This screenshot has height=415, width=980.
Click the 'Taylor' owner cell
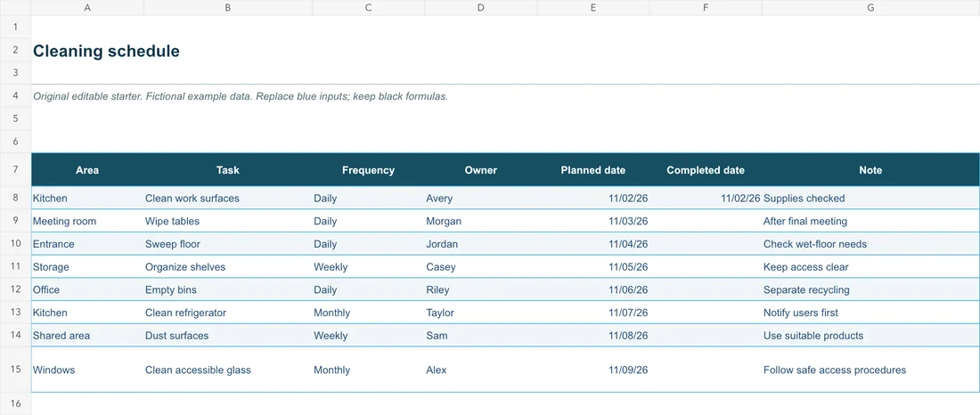[x=480, y=313]
